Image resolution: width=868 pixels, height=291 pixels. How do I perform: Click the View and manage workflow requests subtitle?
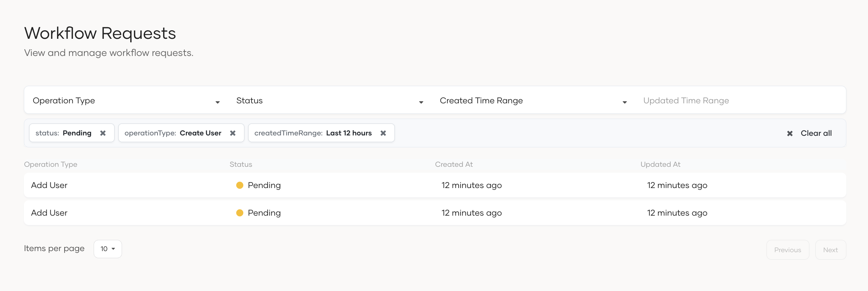pyautogui.click(x=109, y=53)
